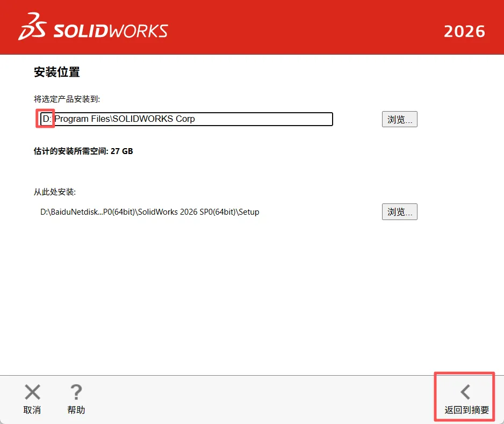Click the 从此处安装: label
504x424 pixels.
point(55,192)
